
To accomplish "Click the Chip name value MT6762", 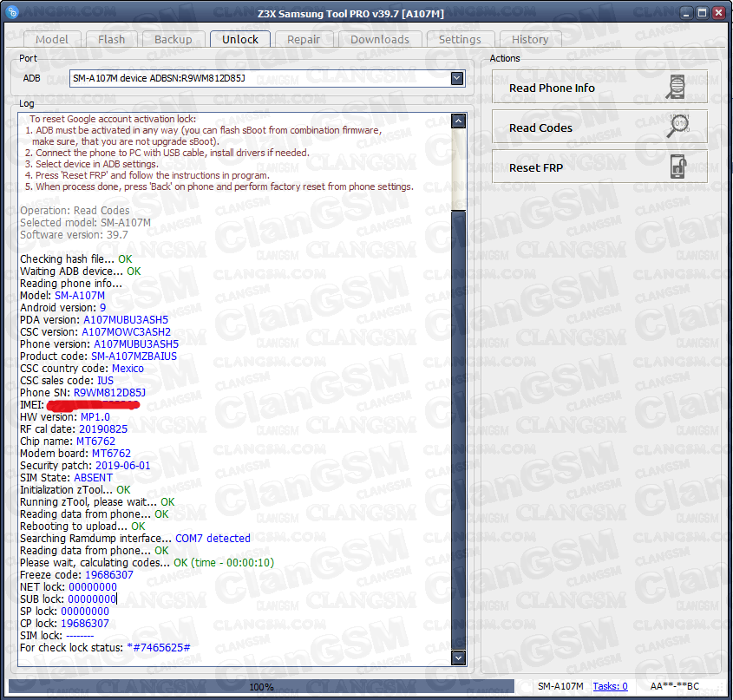I will (x=95, y=441).
